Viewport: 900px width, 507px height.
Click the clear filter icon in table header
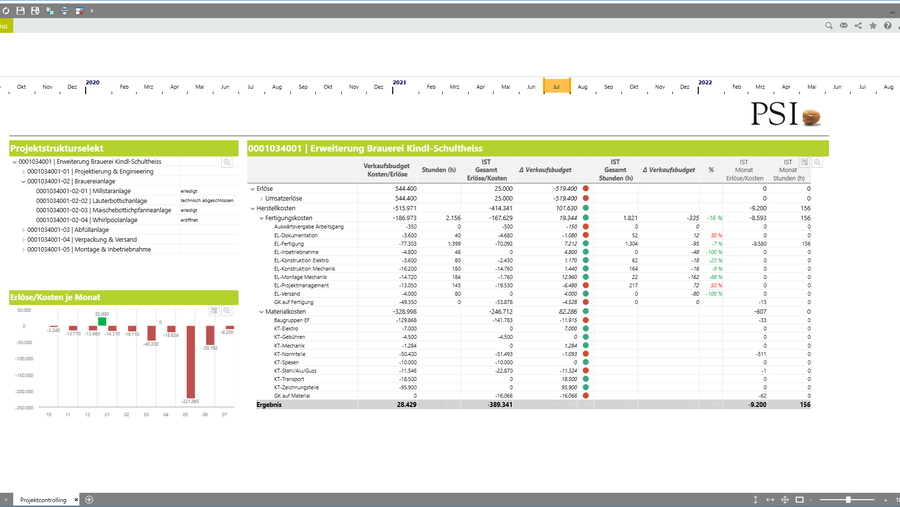[805, 162]
